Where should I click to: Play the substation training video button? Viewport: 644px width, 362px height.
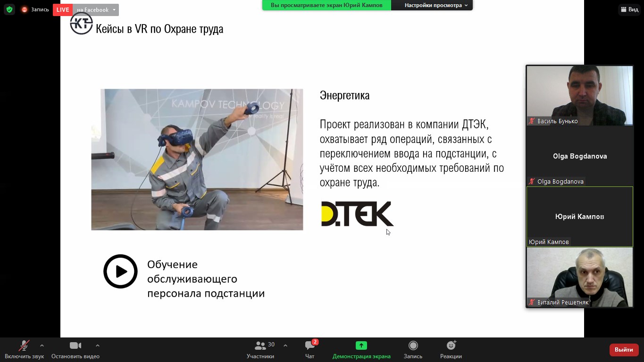(120, 271)
